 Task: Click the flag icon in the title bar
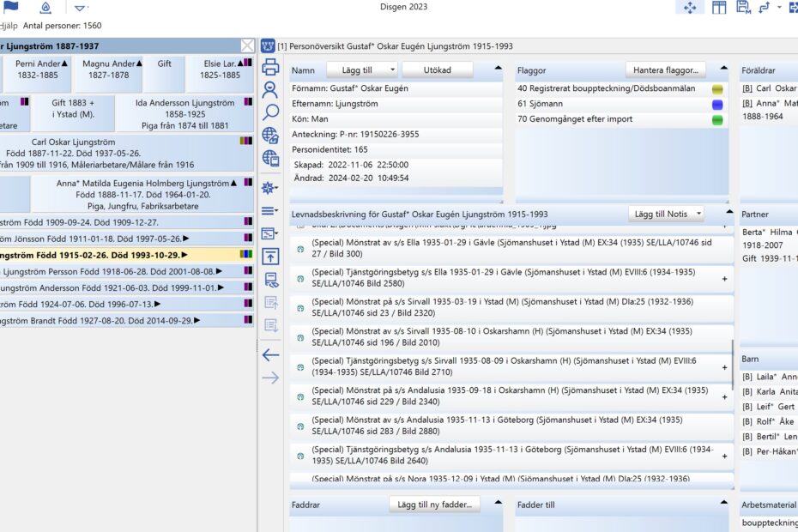click(x=12, y=8)
